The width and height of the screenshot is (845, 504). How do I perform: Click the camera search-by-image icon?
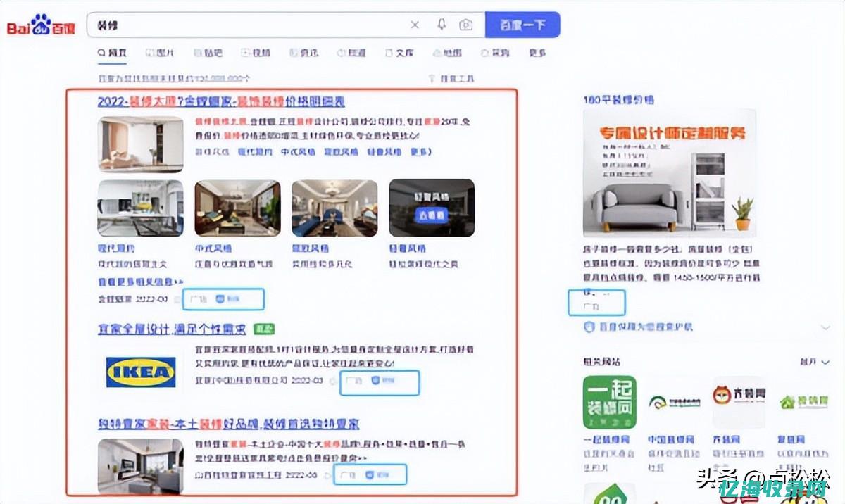point(465,25)
